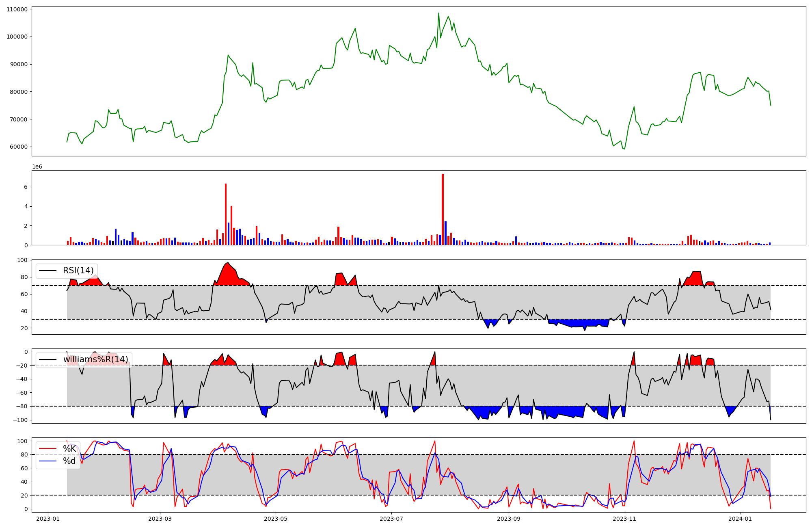The width and height of the screenshot is (812, 528).
Task: Click the %K legend entry
Action: (x=69, y=448)
